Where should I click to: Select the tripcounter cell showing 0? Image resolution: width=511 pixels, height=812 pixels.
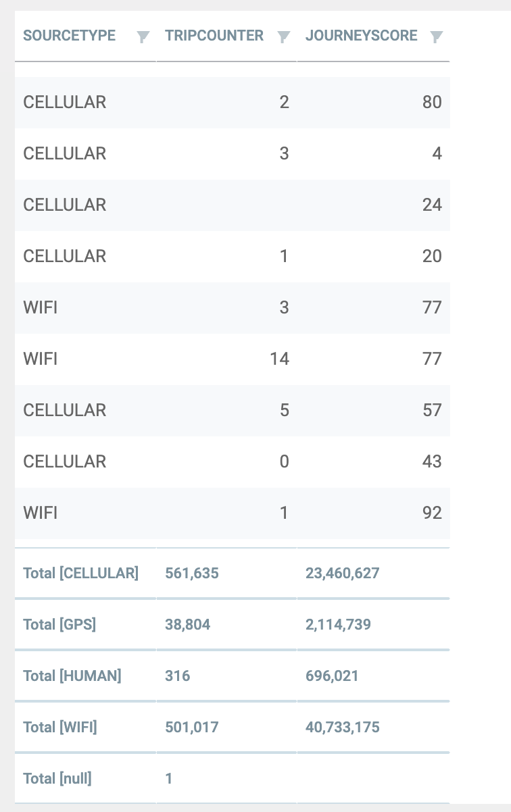pyautogui.click(x=285, y=461)
